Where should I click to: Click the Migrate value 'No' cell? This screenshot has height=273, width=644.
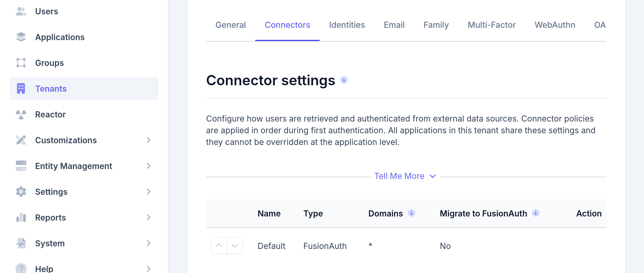click(x=445, y=246)
